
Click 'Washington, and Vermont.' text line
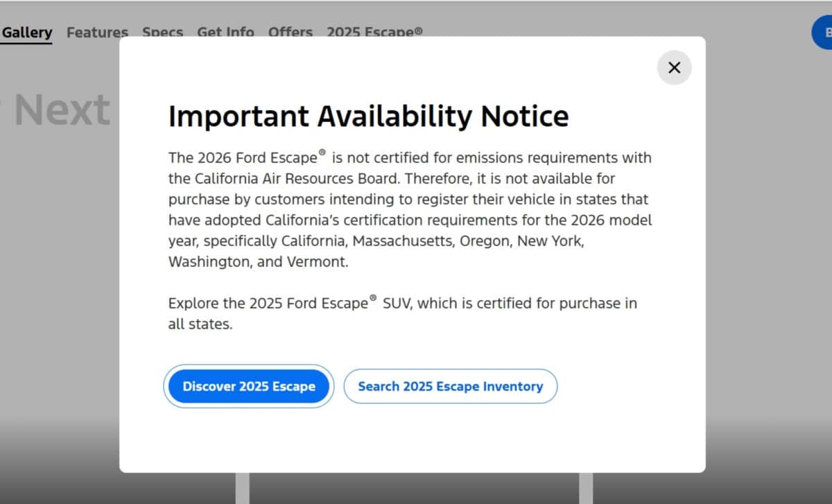tap(258, 262)
